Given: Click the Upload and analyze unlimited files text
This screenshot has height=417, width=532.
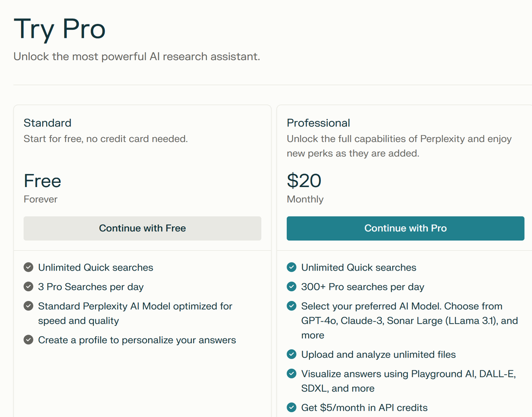Looking at the screenshot, I should click(378, 355).
